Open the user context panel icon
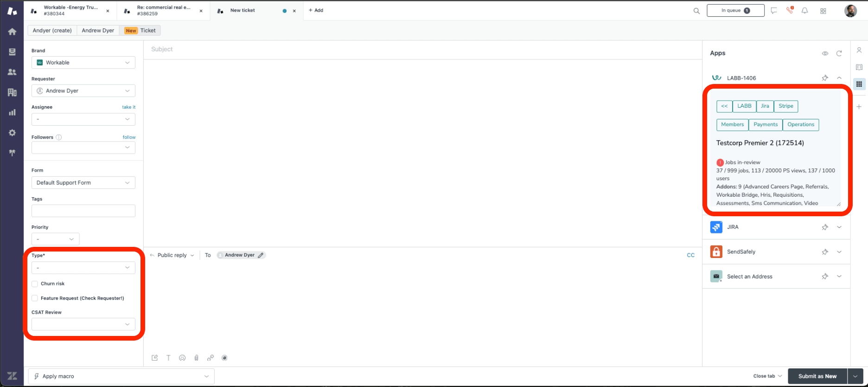Screen dimensions: 868x387 point(859,50)
